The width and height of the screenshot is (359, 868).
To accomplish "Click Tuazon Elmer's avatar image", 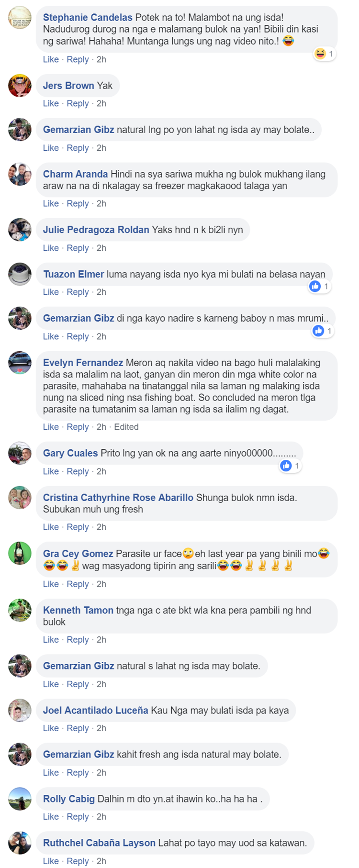I will coord(20,274).
